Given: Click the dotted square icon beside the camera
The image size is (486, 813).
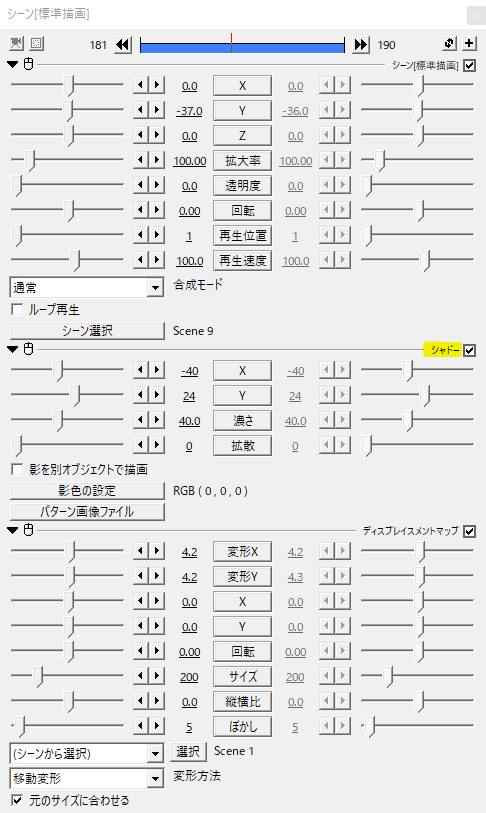Looking at the screenshot, I should 36,44.
